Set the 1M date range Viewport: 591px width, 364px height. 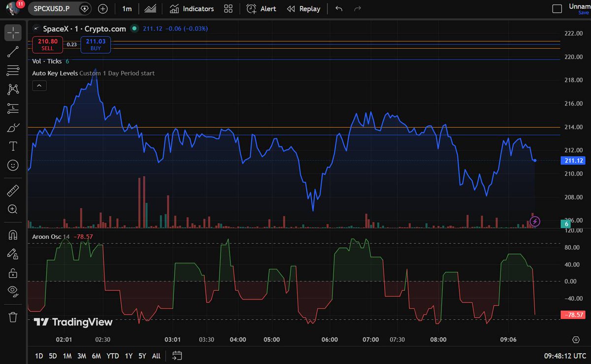[x=67, y=356]
